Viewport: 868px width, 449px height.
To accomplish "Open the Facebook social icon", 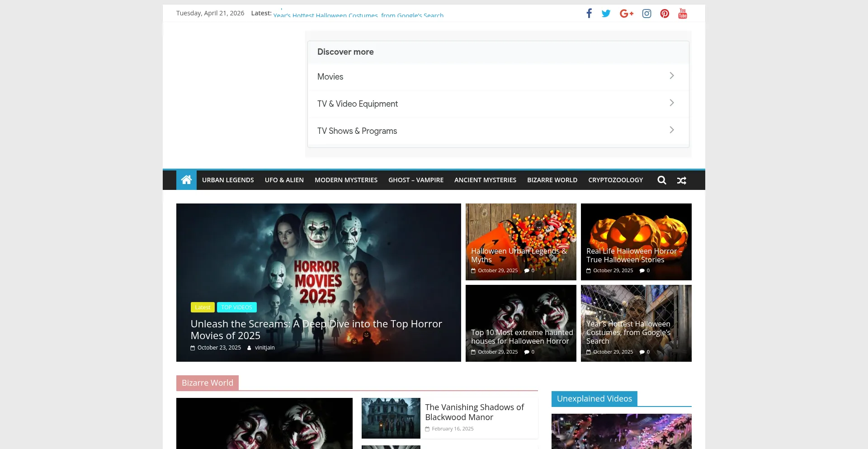I will (589, 13).
